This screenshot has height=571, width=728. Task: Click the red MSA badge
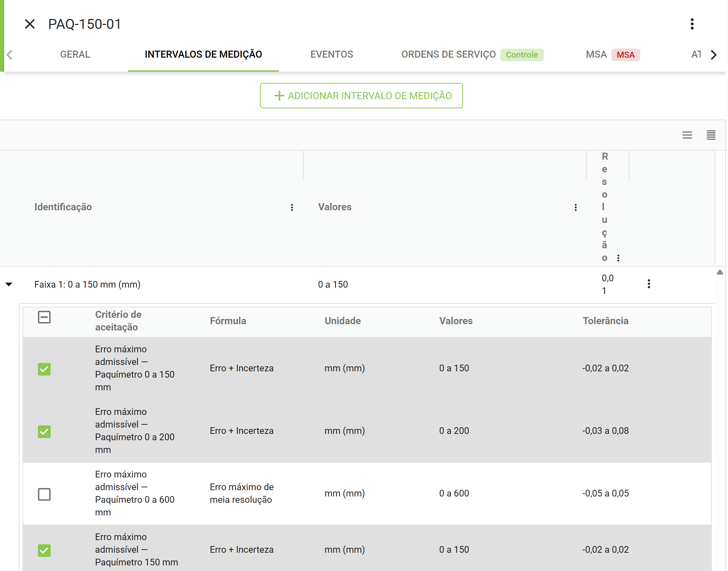pos(625,55)
